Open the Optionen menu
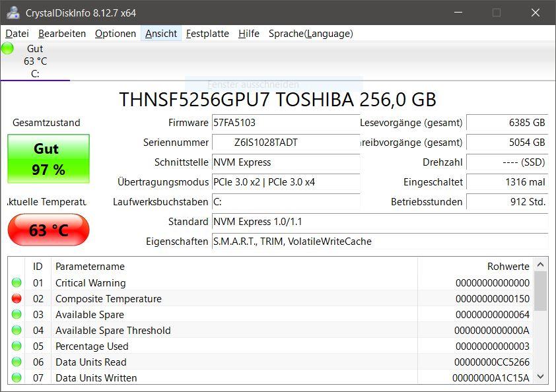Image resolution: width=556 pixels, height=392 pixels. (116, 34)
